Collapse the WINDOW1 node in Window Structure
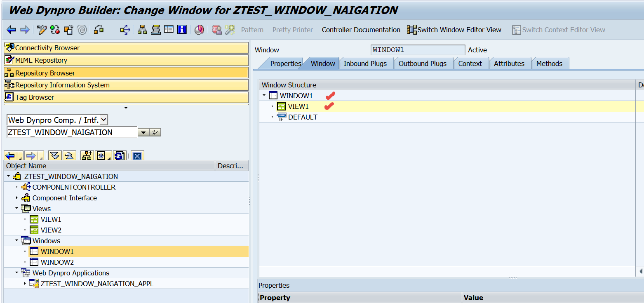644x303 pixels. point(264,96)
